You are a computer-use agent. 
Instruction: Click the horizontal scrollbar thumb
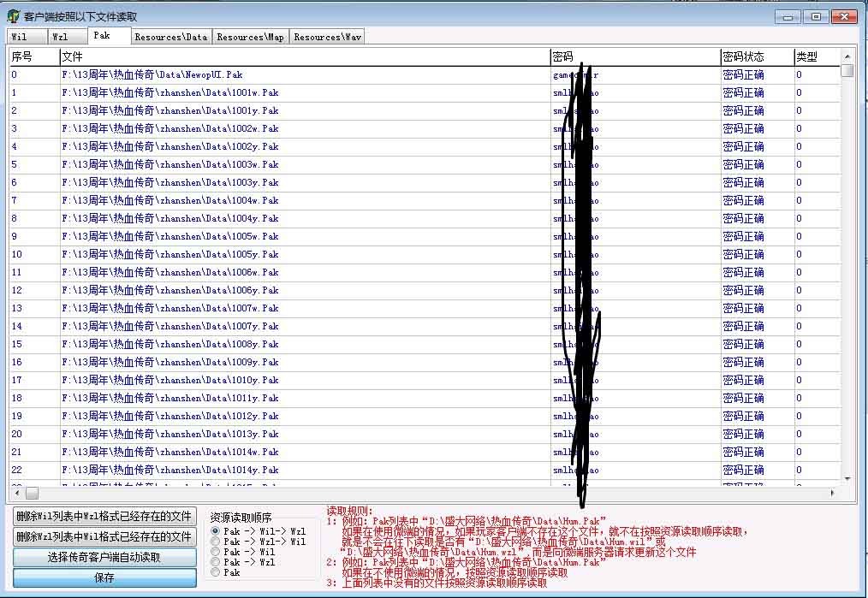[x=33, y=493]
